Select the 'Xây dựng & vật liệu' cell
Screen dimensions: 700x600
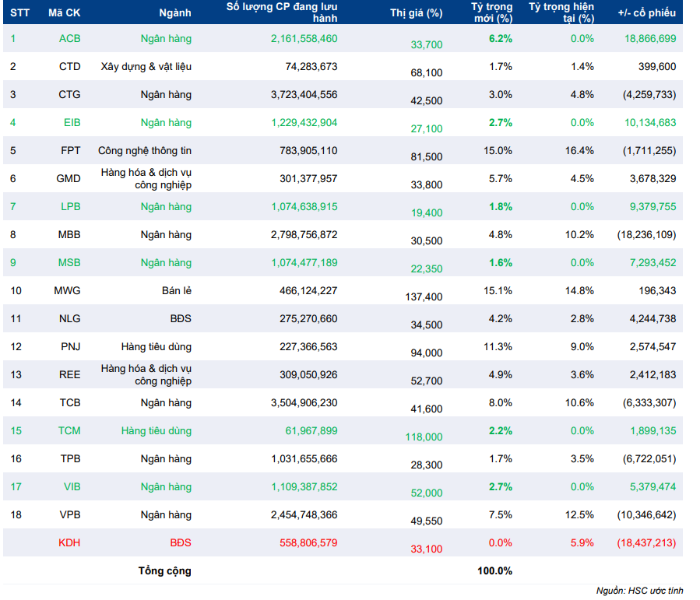pos(146,66)
